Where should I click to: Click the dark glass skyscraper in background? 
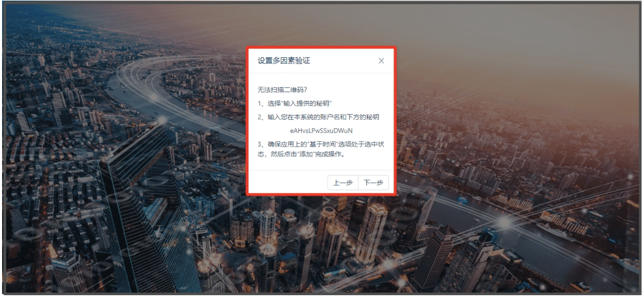pos(141,210)
